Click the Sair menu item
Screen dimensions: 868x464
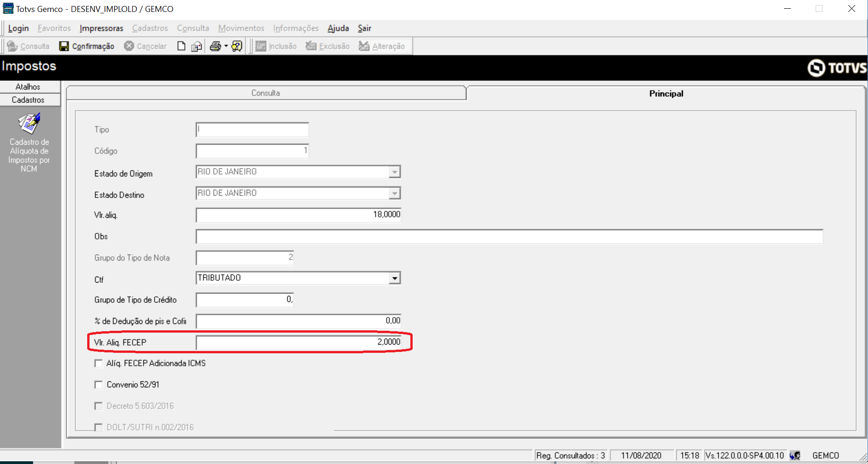pos(364,28)
